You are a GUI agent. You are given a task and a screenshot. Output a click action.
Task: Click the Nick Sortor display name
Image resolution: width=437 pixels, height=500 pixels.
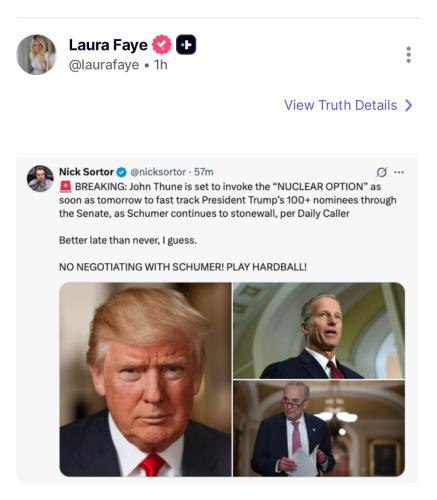pos(86,172)
